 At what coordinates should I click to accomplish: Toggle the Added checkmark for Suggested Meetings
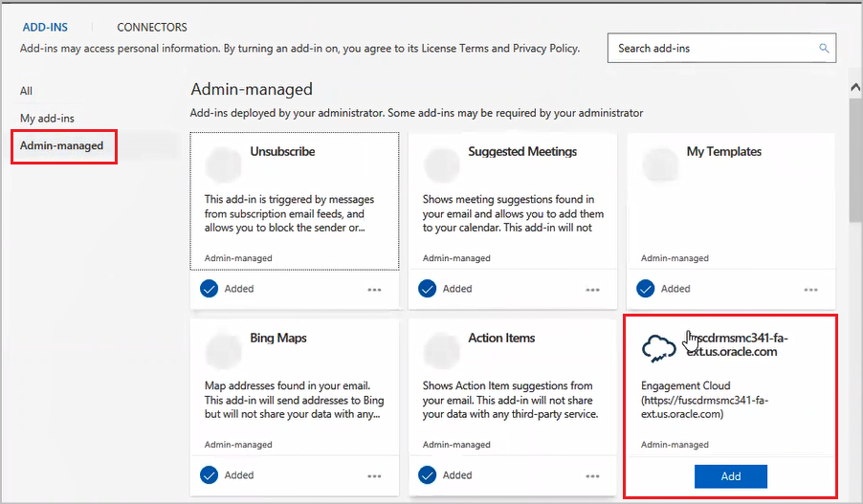pos(427,288)
